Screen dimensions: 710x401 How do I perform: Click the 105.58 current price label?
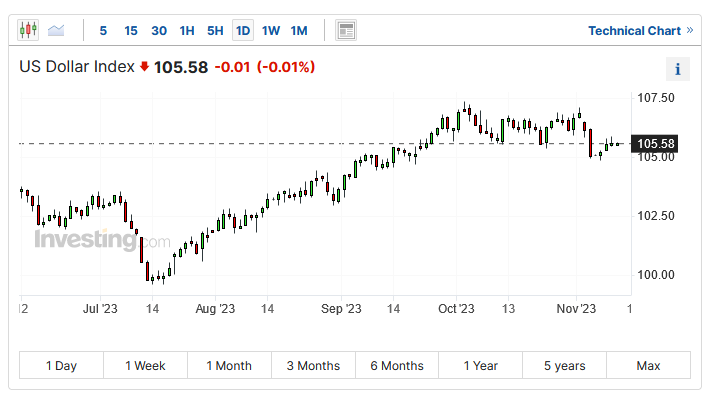(655, 144)
